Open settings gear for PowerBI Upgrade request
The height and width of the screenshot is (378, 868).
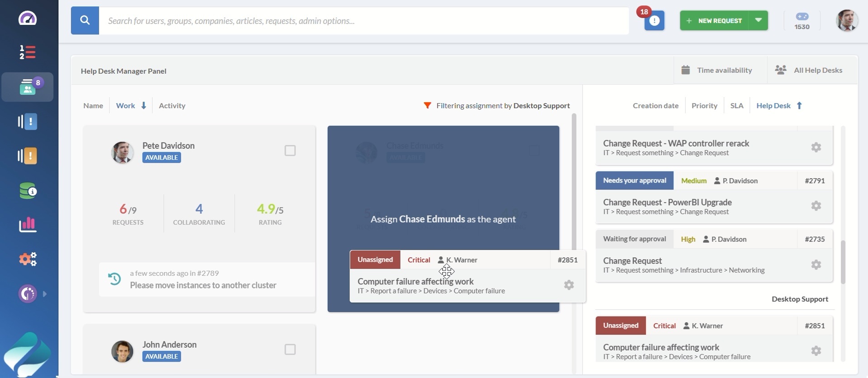pyautogui.click(x=816, y=206)
